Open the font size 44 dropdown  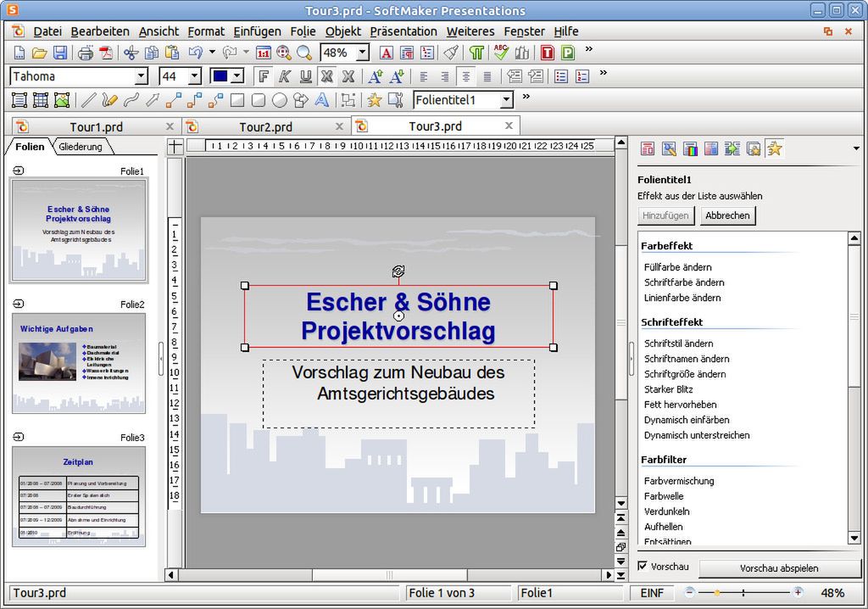(194, 76)
